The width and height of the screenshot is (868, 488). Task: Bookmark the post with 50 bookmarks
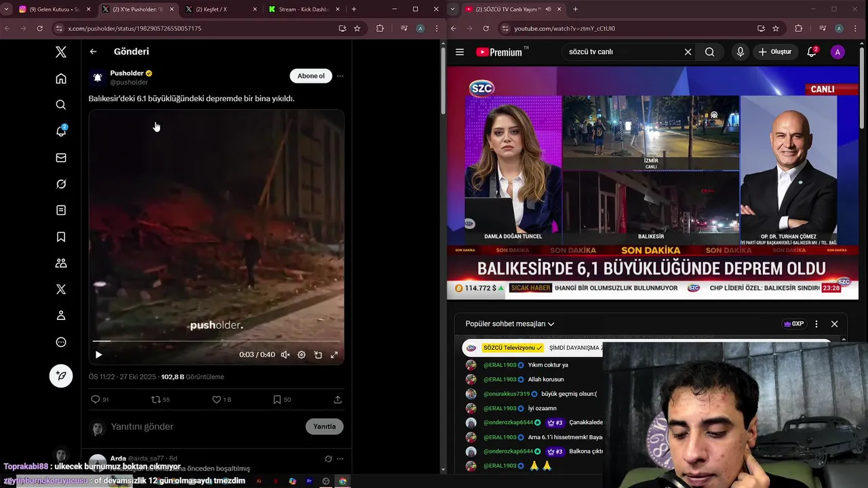tap(281, 400)
